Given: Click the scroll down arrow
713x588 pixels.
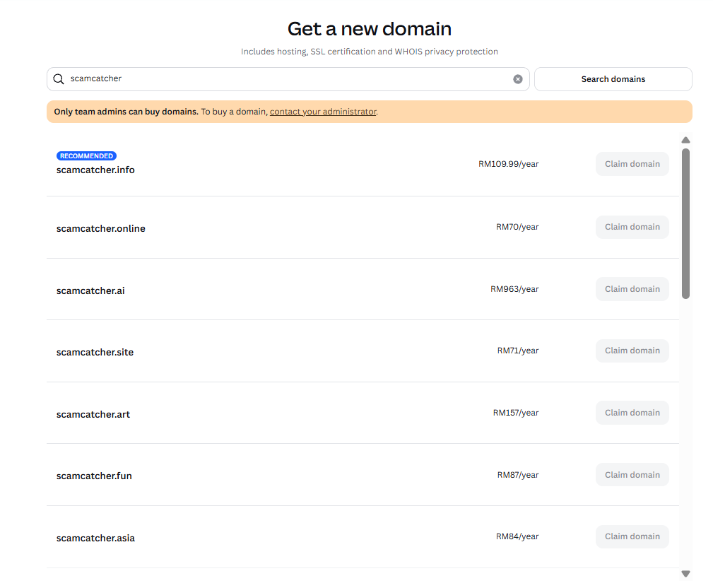Looking at the screenshot, I should pos(685,574).
